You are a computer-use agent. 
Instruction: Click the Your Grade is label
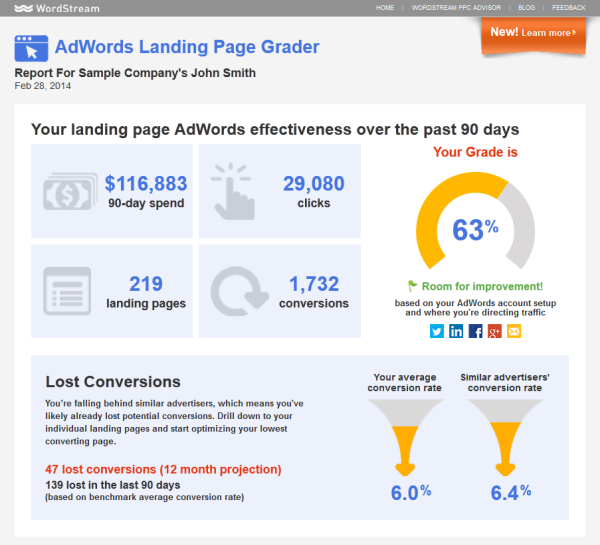475,152
